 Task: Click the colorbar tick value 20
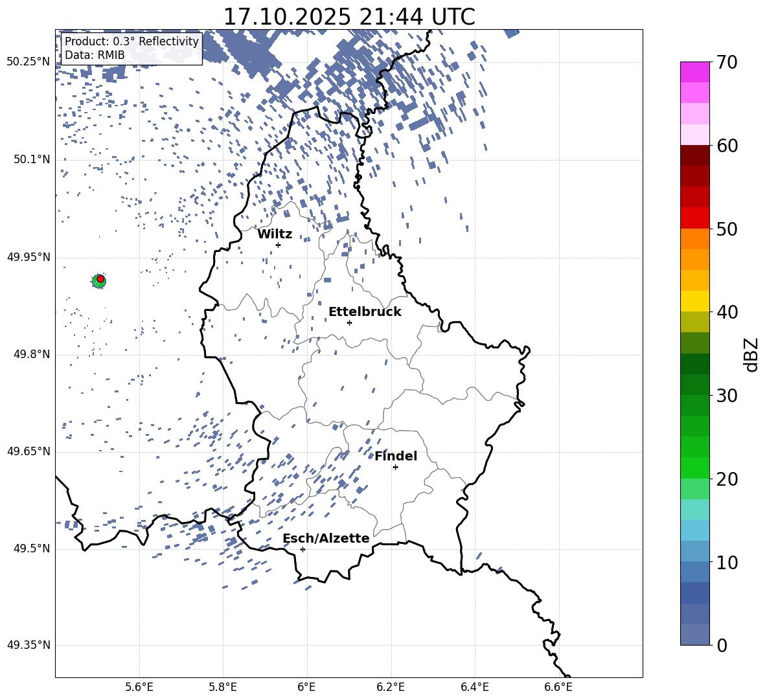(x=727, y=479)
